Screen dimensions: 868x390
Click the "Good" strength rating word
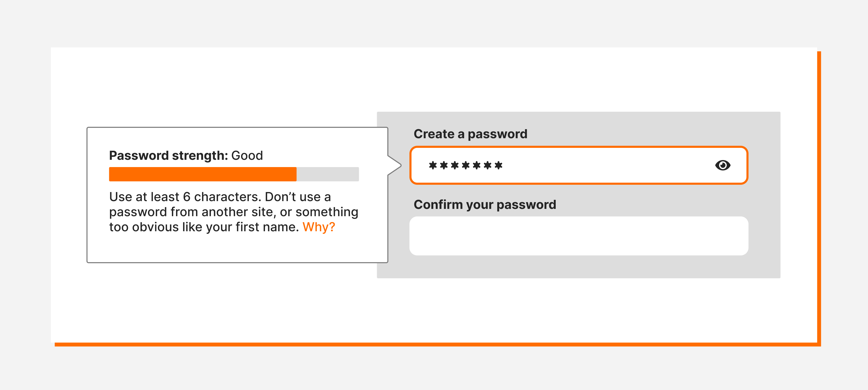coord(247,156)
